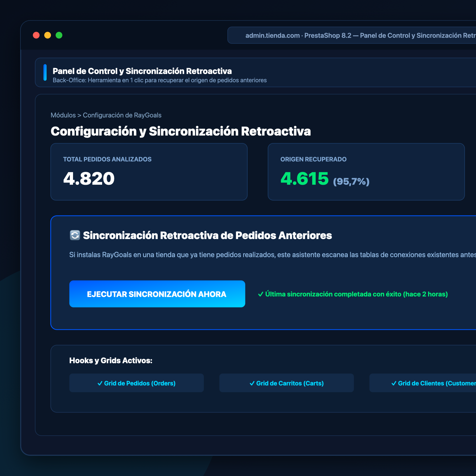The height and width of the screenshot is (476, 476).
Task: Click the Panel de Control y Sincronización Retroactiva title
Action: (x=142, y=71)
